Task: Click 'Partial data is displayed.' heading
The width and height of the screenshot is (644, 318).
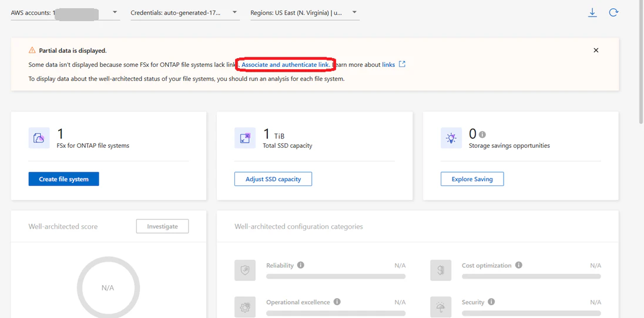Action: 73,50
